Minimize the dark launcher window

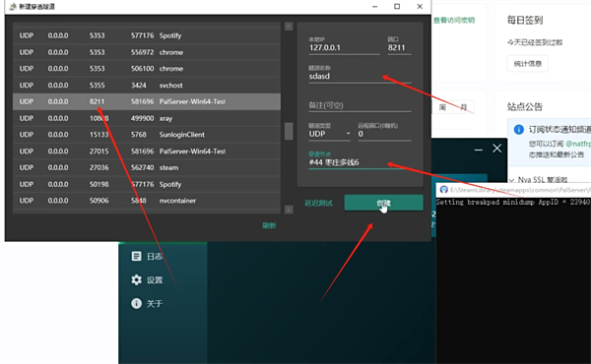pyautogui.click(x=479, y=150)
